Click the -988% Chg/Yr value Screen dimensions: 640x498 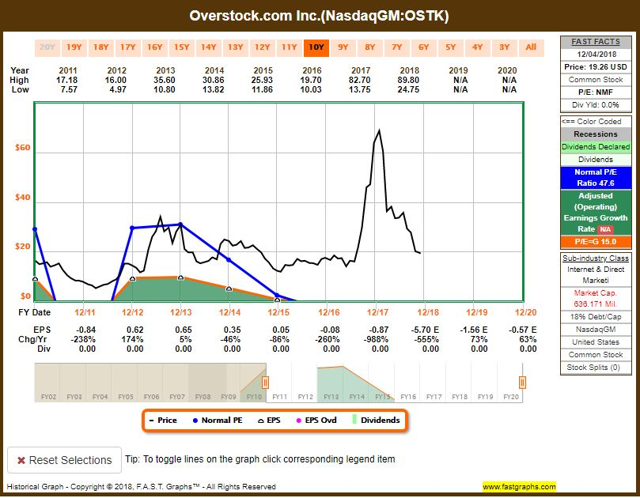tap(377, 340)
